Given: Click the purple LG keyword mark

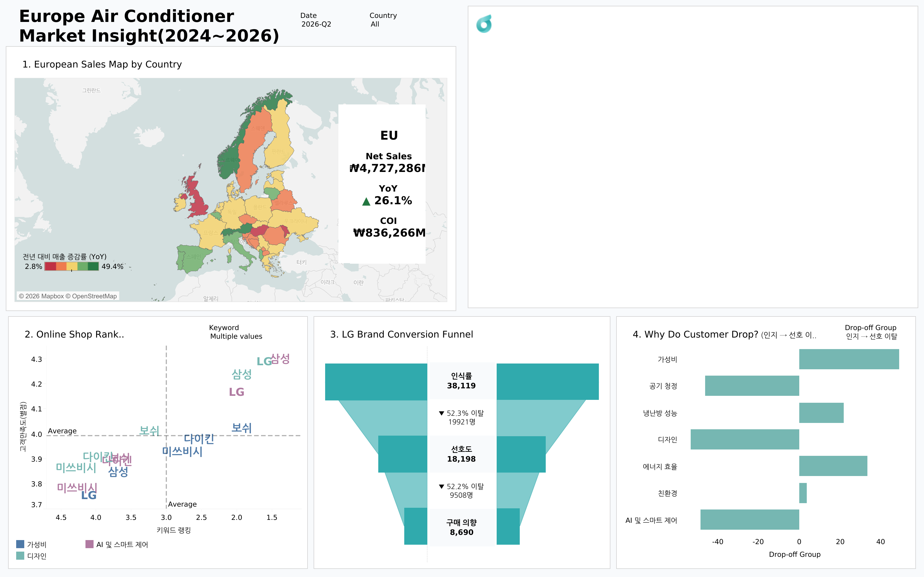Looking at the screenshot, I should [x=236, y=392].
